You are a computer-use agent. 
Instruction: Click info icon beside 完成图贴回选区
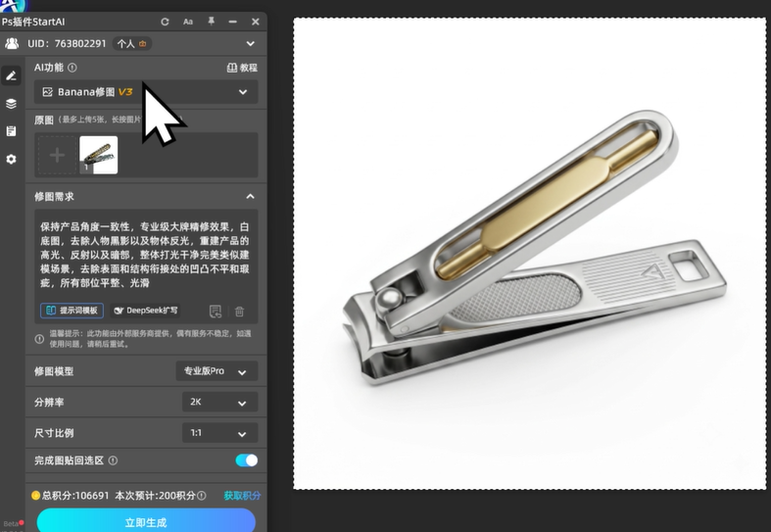click(113, 460)
